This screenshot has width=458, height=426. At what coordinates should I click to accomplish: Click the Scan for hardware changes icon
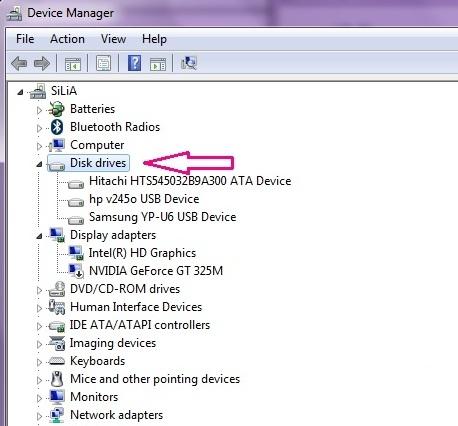click(x=189, y=63)
